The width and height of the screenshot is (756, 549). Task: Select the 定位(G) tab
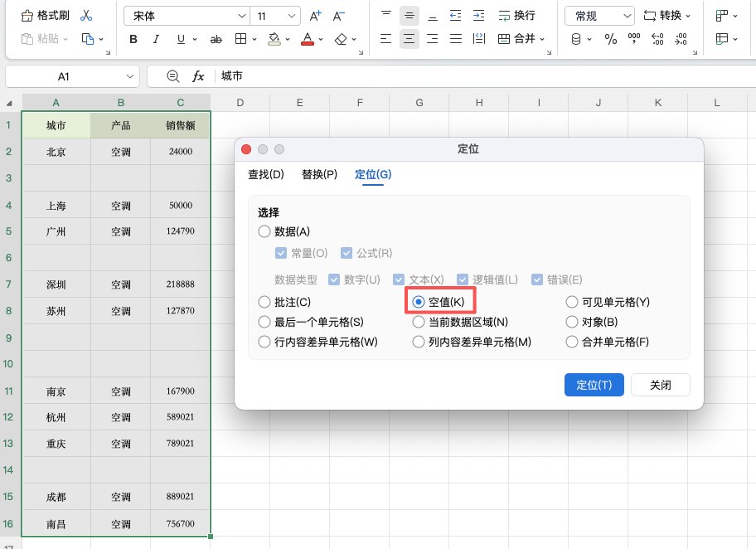tap(373, 174)
